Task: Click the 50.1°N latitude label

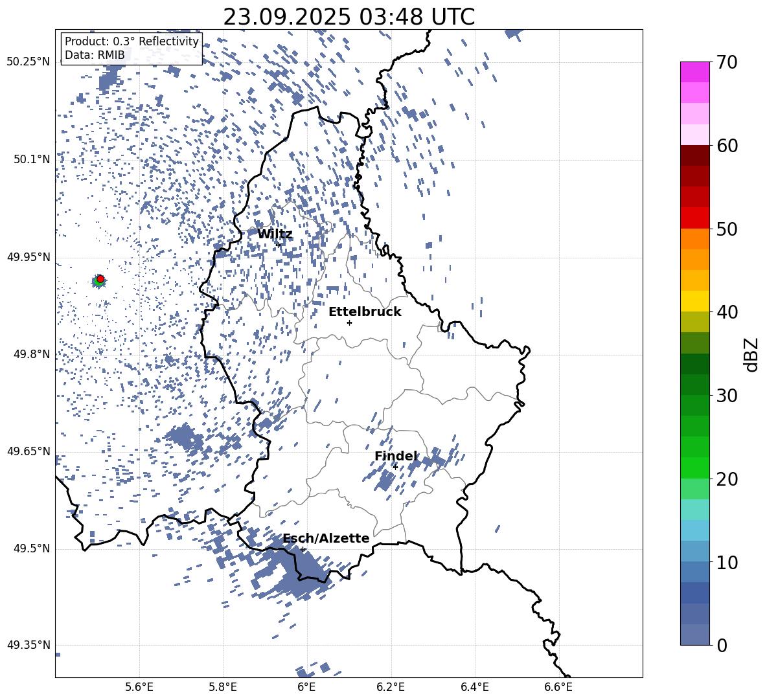Action: pyautogui.click(x=32, y=159)
